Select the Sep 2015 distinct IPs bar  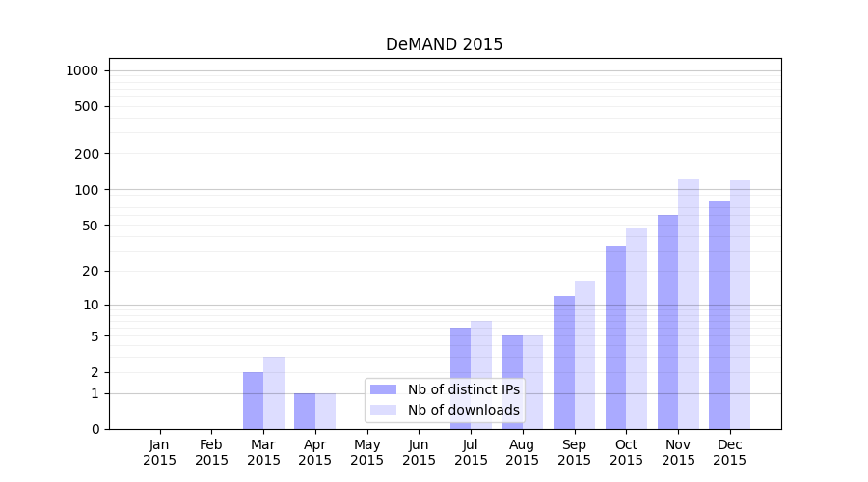point(564,362)
